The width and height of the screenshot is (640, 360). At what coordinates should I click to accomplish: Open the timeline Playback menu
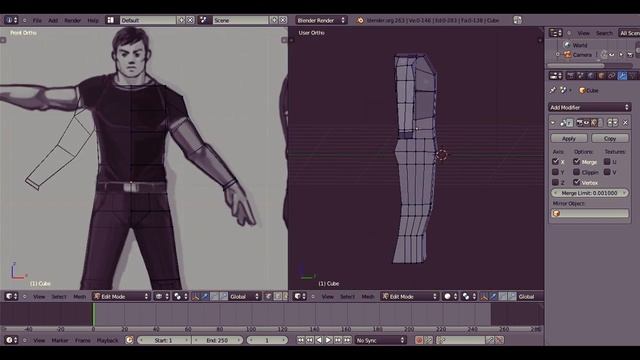coord(107,340)
